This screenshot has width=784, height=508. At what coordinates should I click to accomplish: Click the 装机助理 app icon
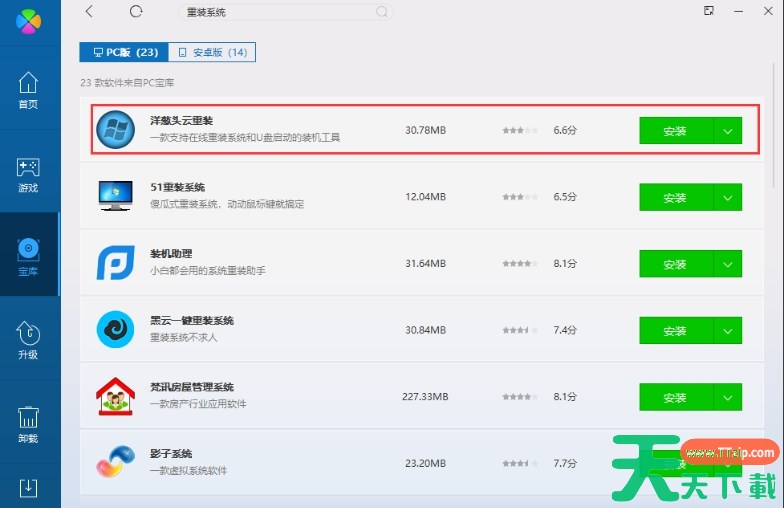click(x=116, y=263)
